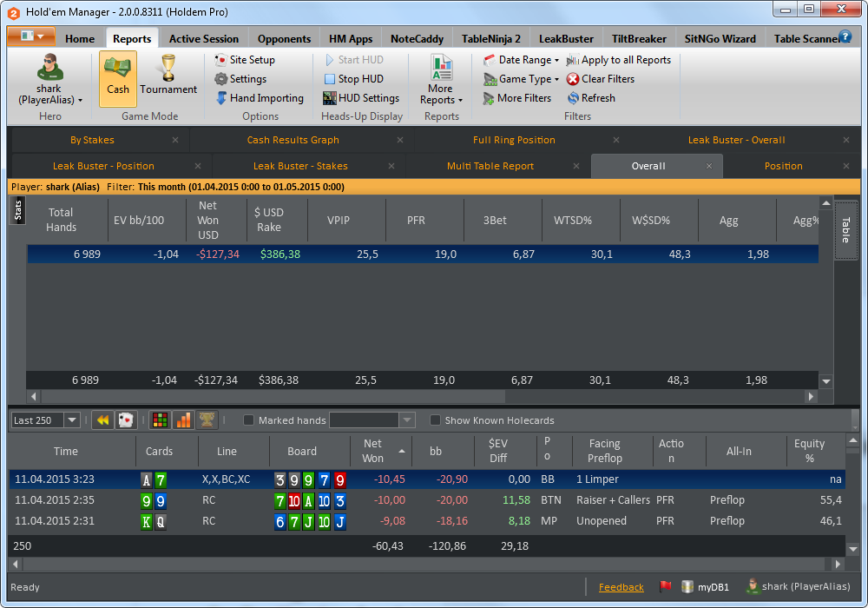Open the Marked hands combo box
This screenshot has height=608, width=868.
pos(372,420)
